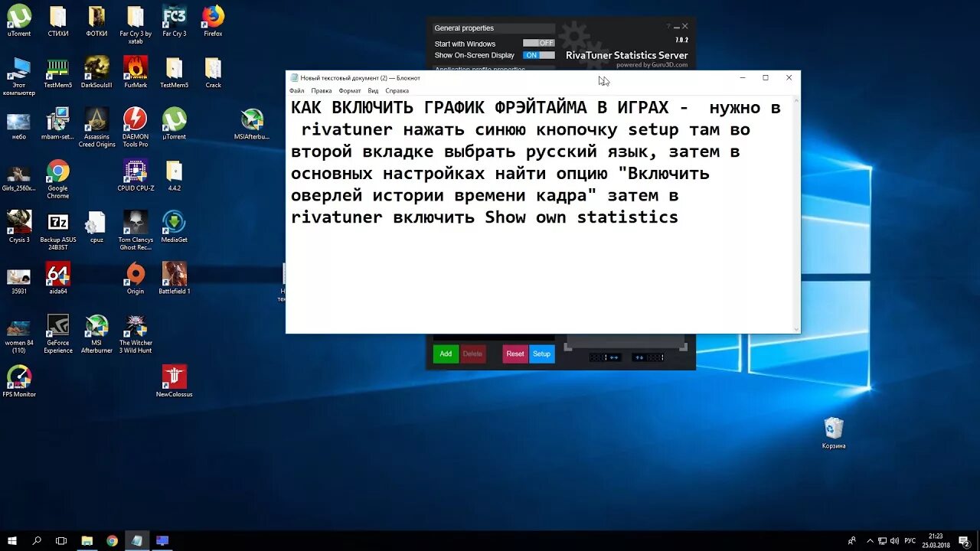Launch Battlefield 1 desktop shortcut
980x551 pixels.
(175, 279)
